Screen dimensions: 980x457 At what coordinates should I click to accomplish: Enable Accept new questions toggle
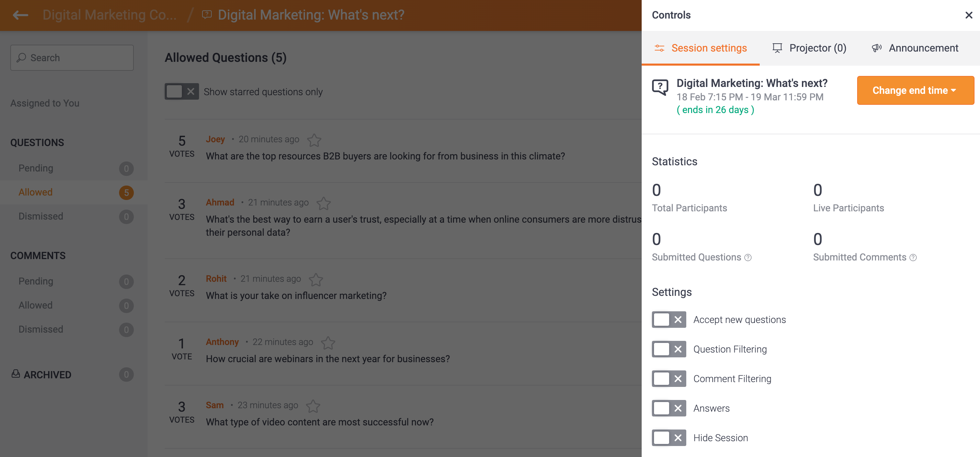click(x=668, y=320)
